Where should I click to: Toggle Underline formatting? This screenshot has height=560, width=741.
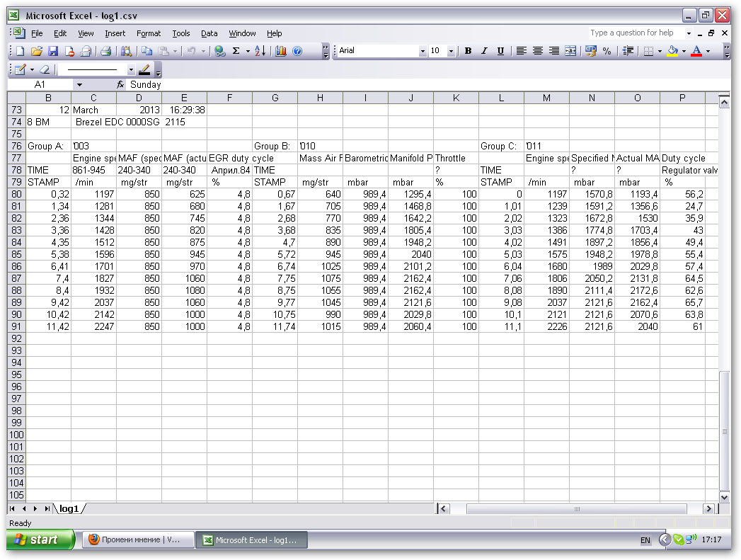click(500, 51)
